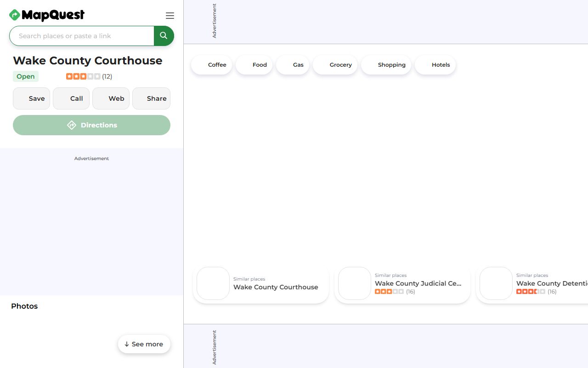Show Grocery places on map
This screenshot has width=588, height=368.
[335, 65]
